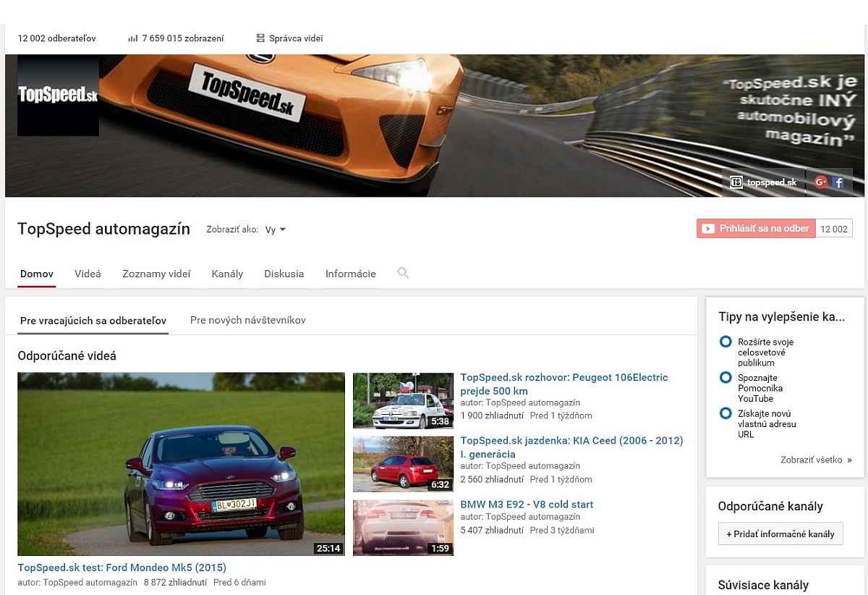Screen dimensions: 868x595
Task: Open the Zobraziť ako Vy dropdown
Action: 275,229
